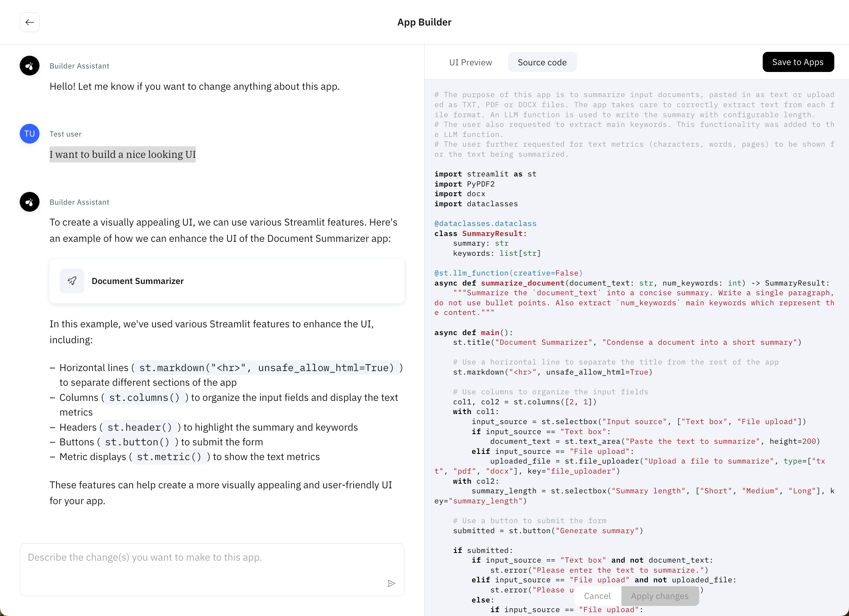Click the first Builder Assistant avatar icon
This screenshot has height=616, width=849.
pos(29,66)
